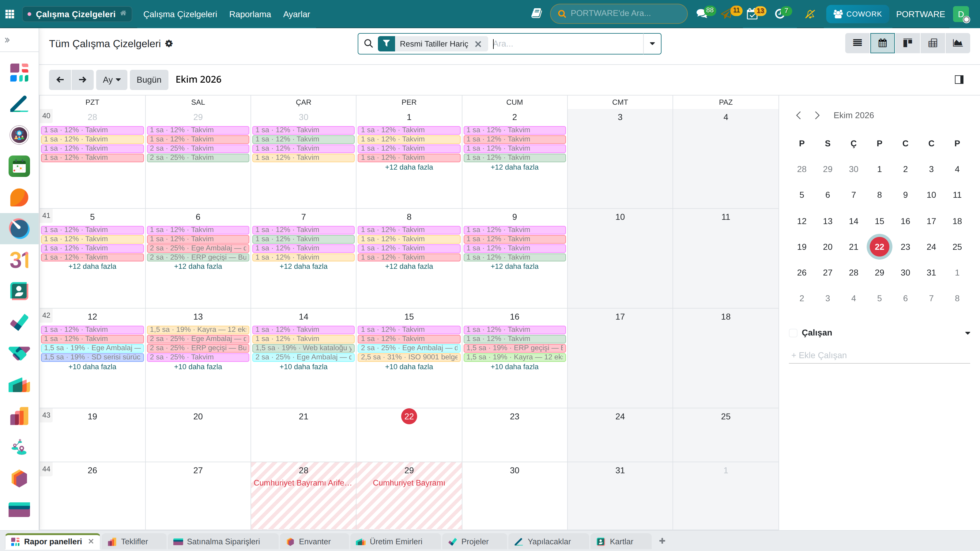The image size is (980, 551).
Task: Remove the Resmi Tatiller Hariç filter
Action: [x=478, y=44]
